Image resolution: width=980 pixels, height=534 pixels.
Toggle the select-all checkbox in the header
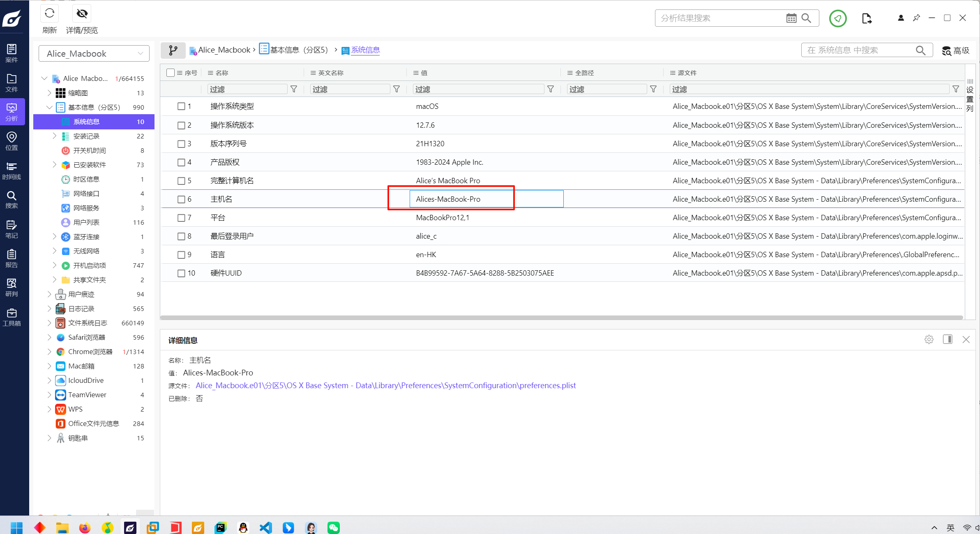(171, 73)
